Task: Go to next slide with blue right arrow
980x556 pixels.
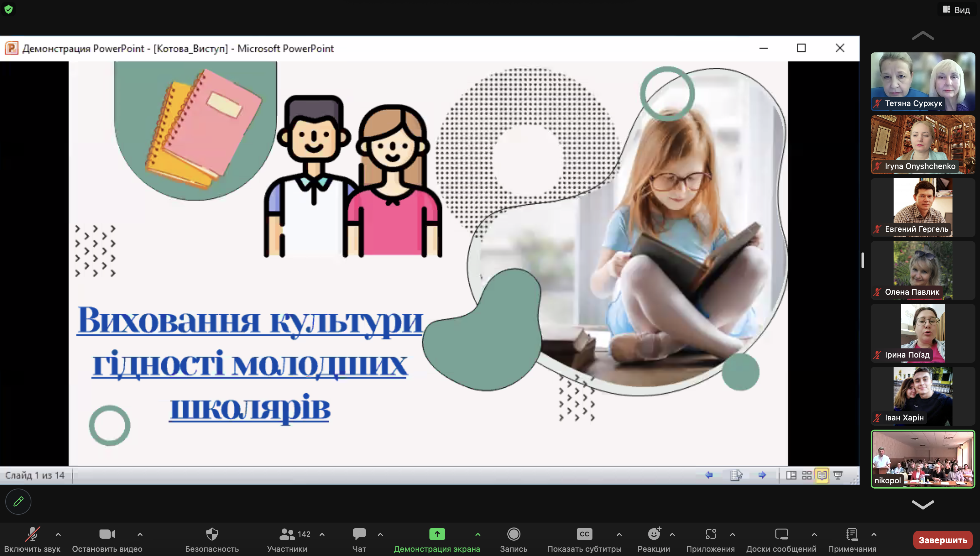Action: [x=762, y=475]
